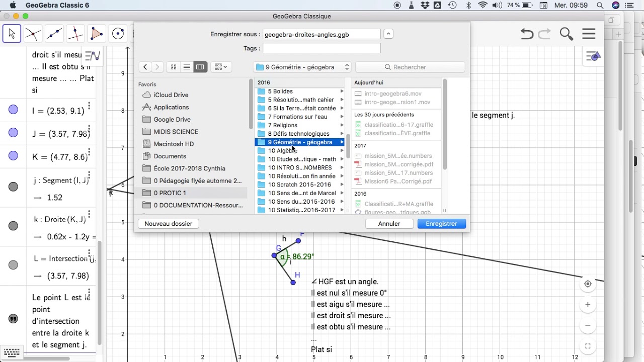Open the virtual keyboard icon
The width and height of the screenshot is (644, 362).
point(12,352)
